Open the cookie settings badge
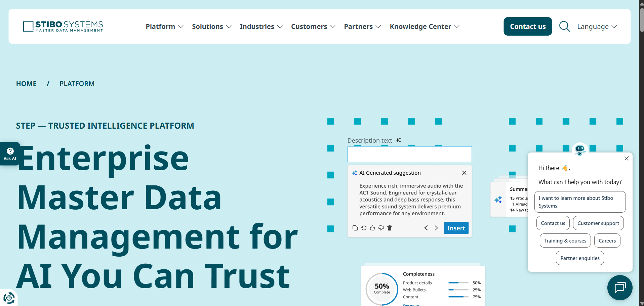This screenshot has height=306, width=644. 9,298
